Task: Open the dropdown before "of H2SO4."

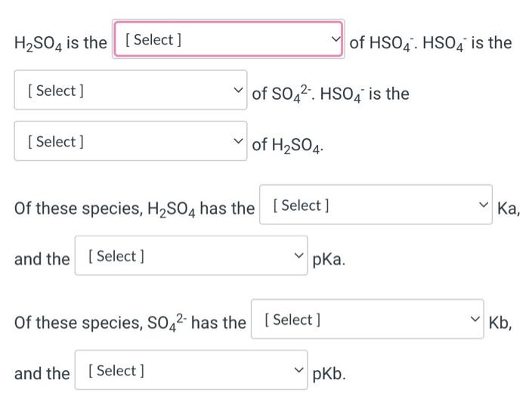Action: click(128, 142)
